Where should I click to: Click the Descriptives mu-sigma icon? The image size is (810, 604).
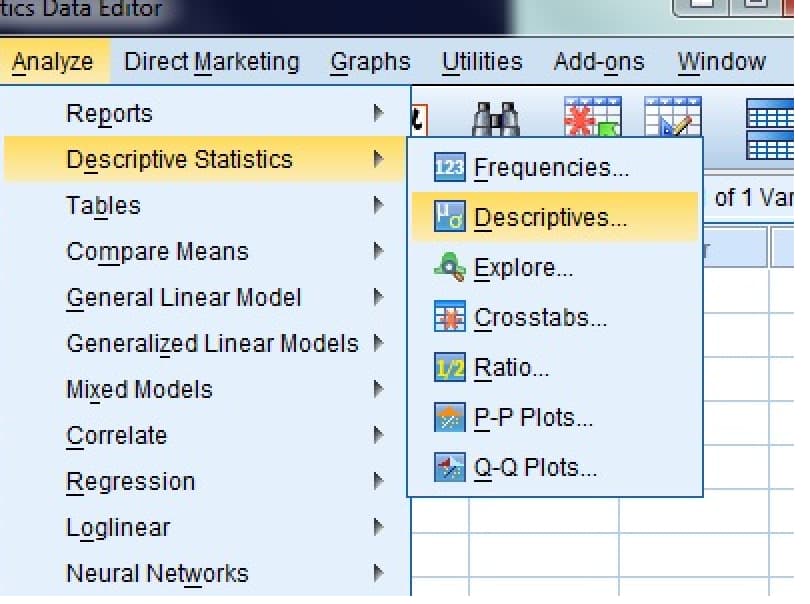click(449, 216)
